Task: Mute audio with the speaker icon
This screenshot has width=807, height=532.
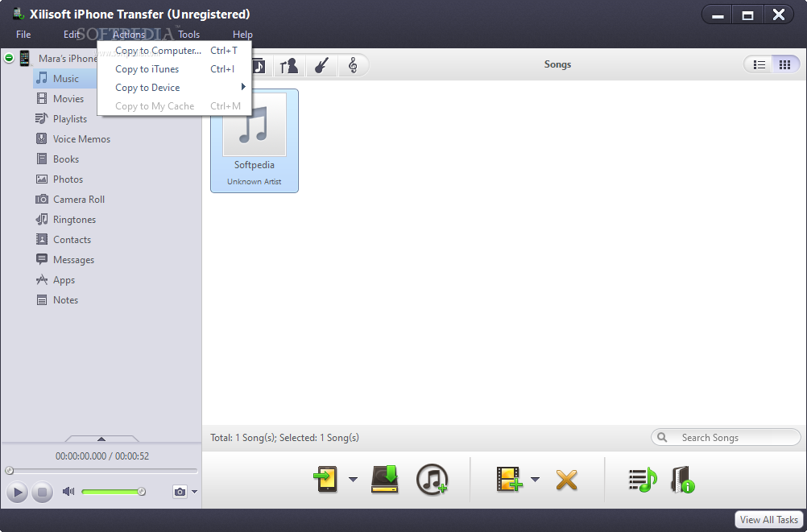Action: [68, 492]
